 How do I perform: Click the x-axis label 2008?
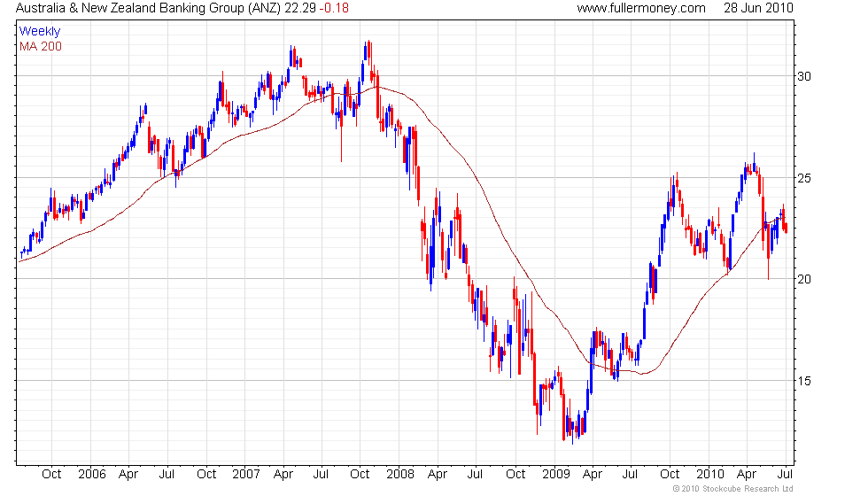[400, 475]
